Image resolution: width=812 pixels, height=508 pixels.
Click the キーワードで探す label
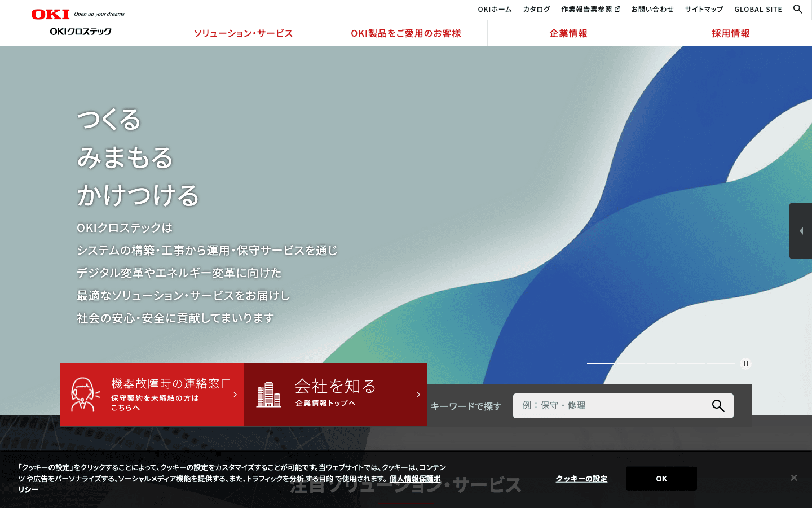coord(466,406)
